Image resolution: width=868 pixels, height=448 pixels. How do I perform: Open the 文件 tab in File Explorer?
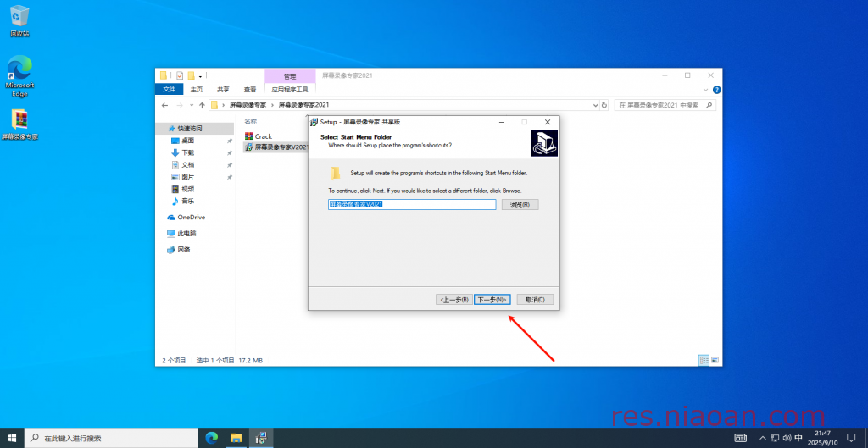click(x=169, y=89)
